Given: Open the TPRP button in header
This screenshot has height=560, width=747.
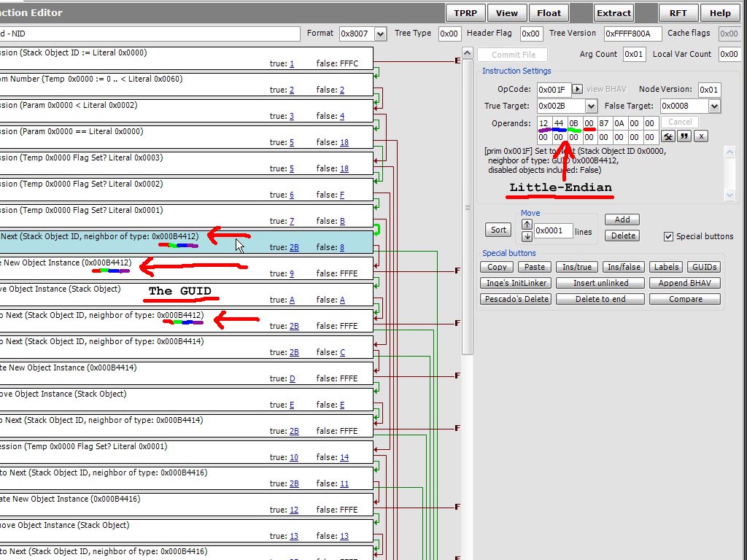Looking at the screenshot, I should point(465,13).
